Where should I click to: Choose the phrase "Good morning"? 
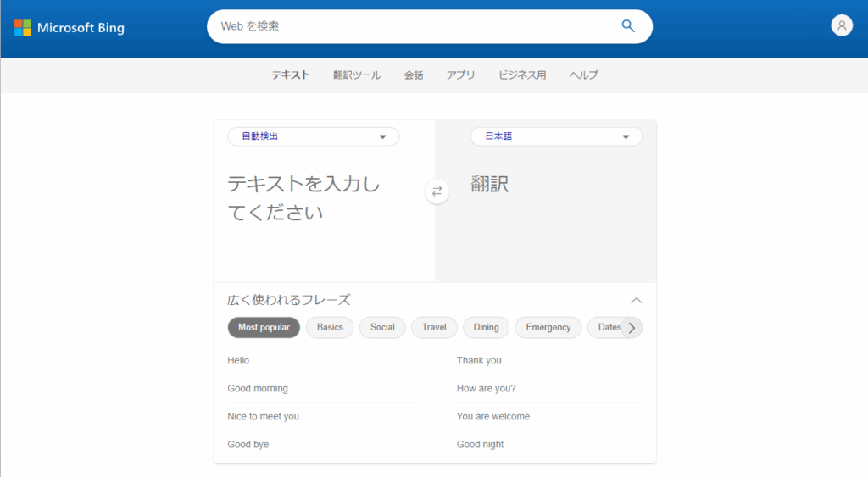258,389
